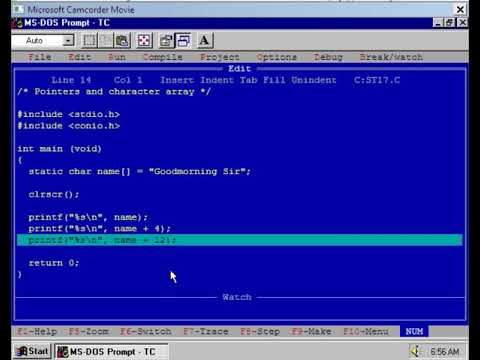This screenshot has height=360, width=480.
Task: Click F7-Trace in the status bar
Action: coord(206,331)
